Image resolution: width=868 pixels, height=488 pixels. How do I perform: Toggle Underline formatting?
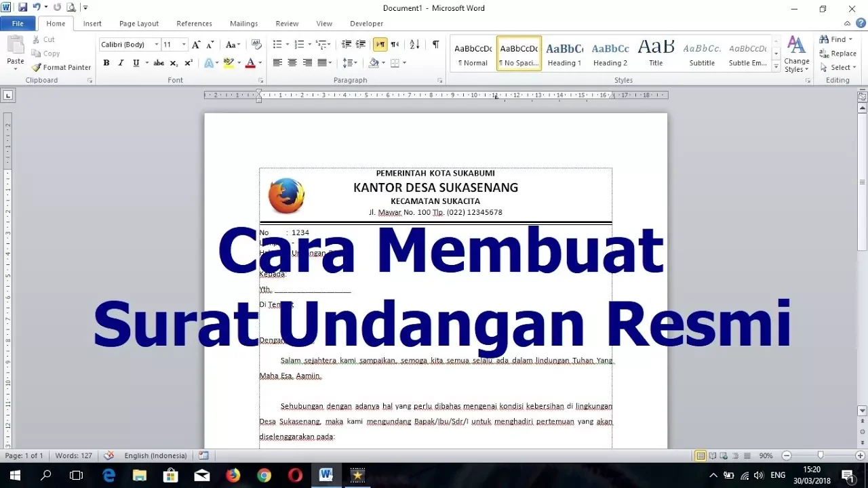(136, 63)
